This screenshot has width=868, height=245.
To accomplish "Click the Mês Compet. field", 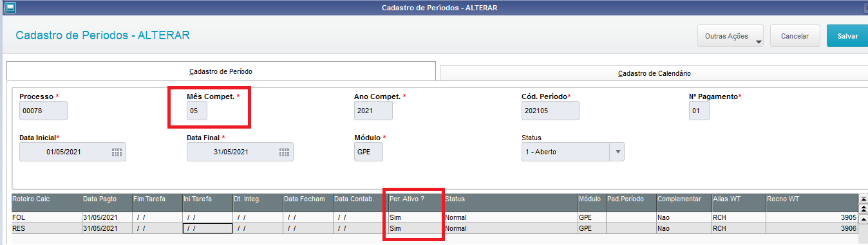I will pos(197,111).
